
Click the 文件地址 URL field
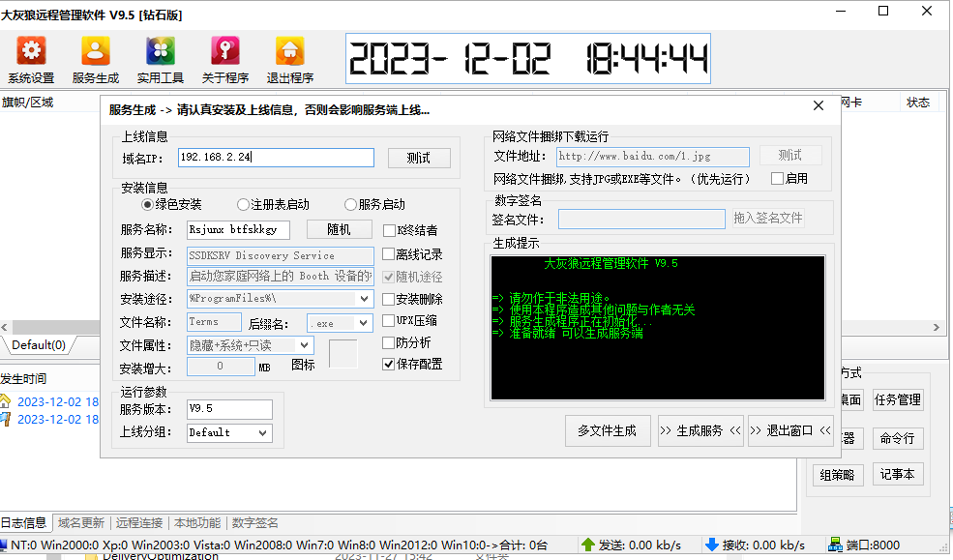[x=653, y=157]
